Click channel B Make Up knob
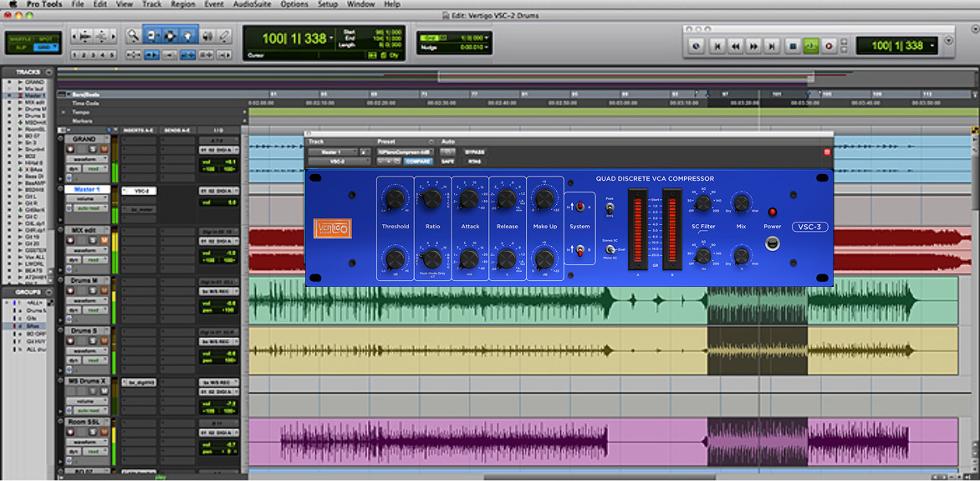 click(544, 258)
